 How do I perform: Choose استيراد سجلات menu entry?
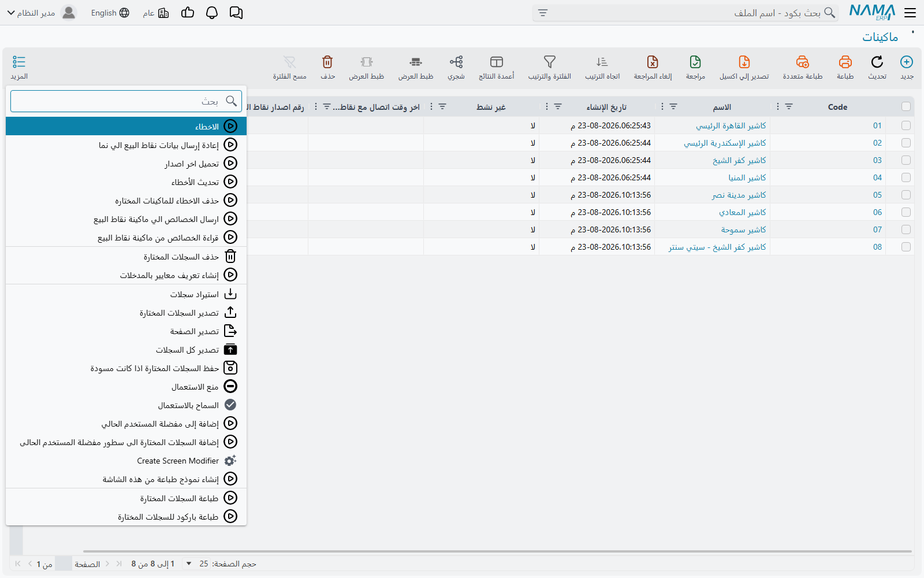coord(126,294)
